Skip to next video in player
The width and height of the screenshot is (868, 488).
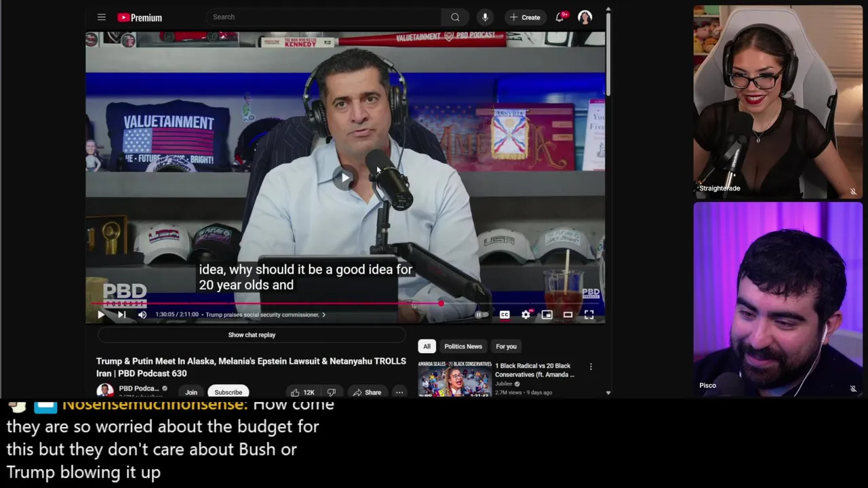[x=121, y=314]
